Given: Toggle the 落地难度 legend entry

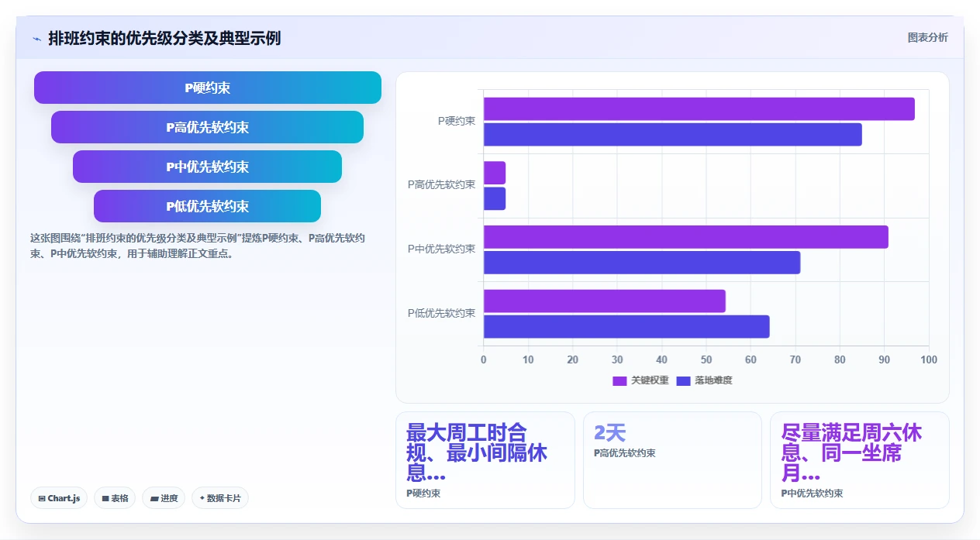Looking at the screenshot, I should (705, 380).
